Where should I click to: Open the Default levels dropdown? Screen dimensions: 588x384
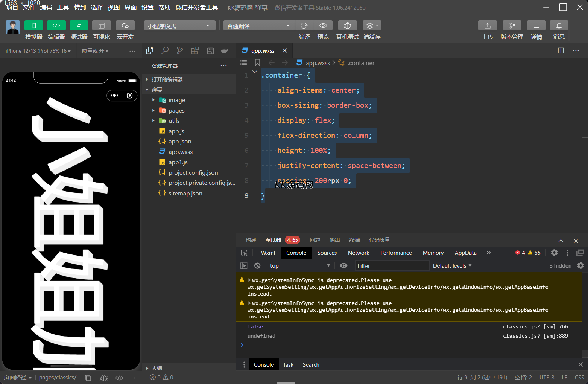click(452, 265)
